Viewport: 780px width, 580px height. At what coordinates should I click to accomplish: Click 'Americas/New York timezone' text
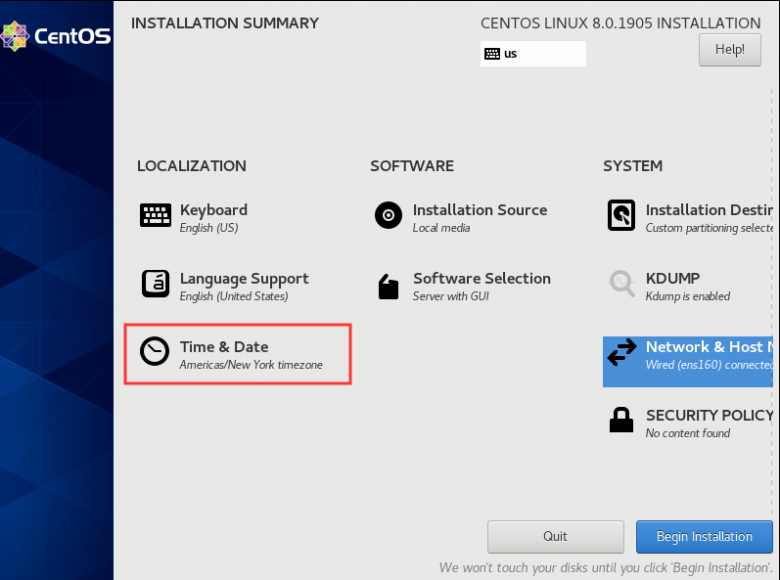point(251,365)
